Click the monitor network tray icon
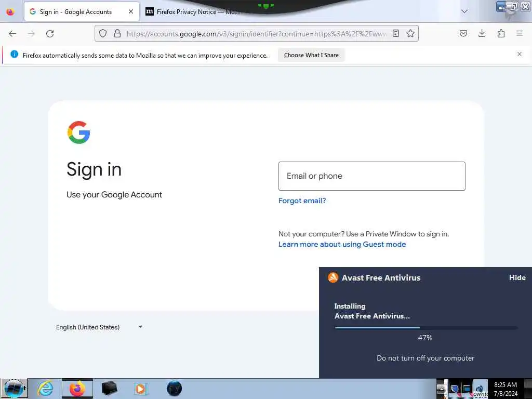The height and width of the screenshot is (399, 532). pos(467,389)
